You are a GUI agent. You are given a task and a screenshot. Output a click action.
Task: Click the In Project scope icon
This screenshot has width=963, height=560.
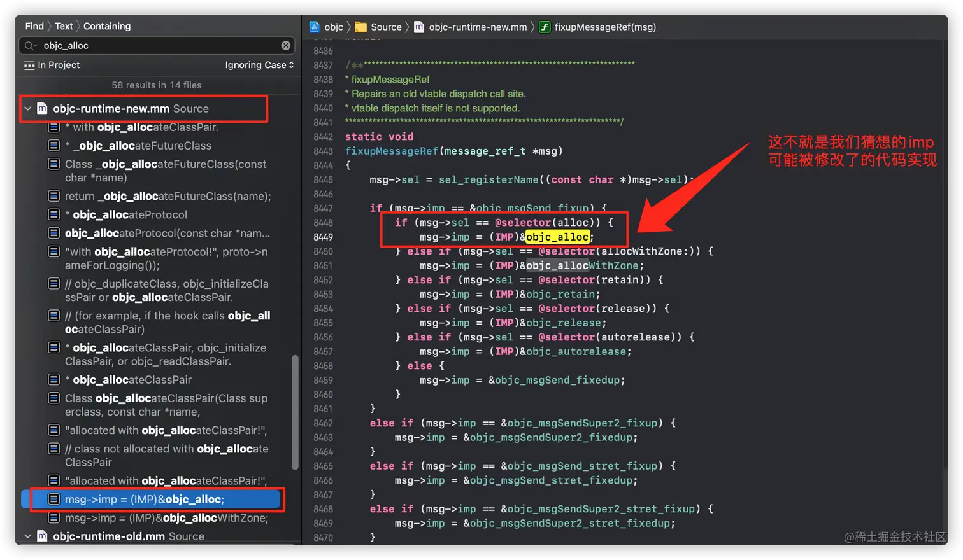(x=29, y=65)
